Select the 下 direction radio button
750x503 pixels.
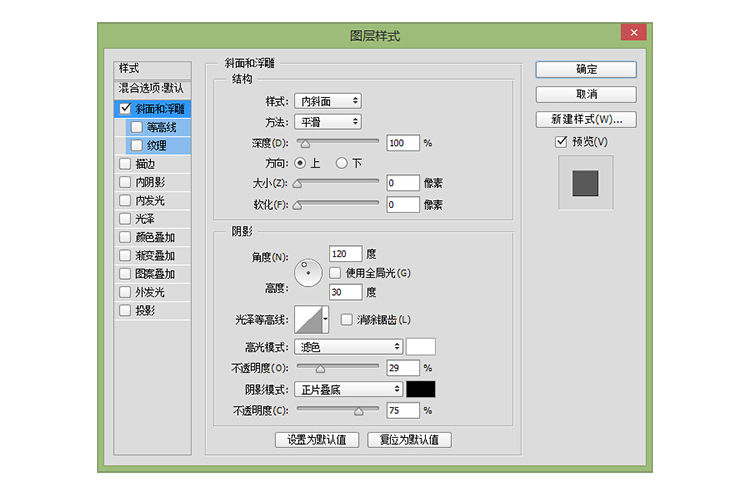pyautogui.click(x=341, y=163)
